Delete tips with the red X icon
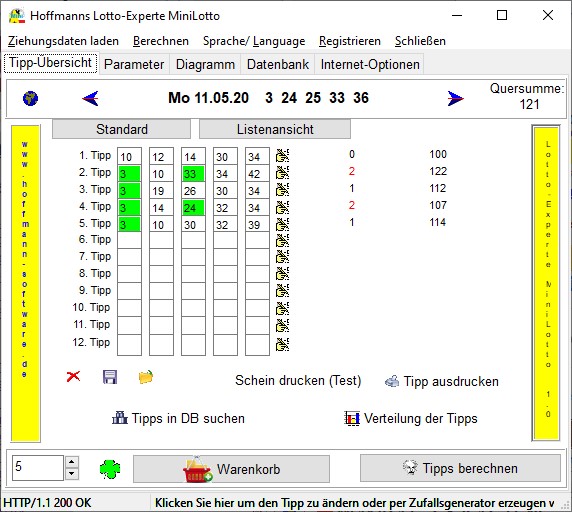Image resolution: width=572 pixels, height=512 pixels. coord(73,376)
